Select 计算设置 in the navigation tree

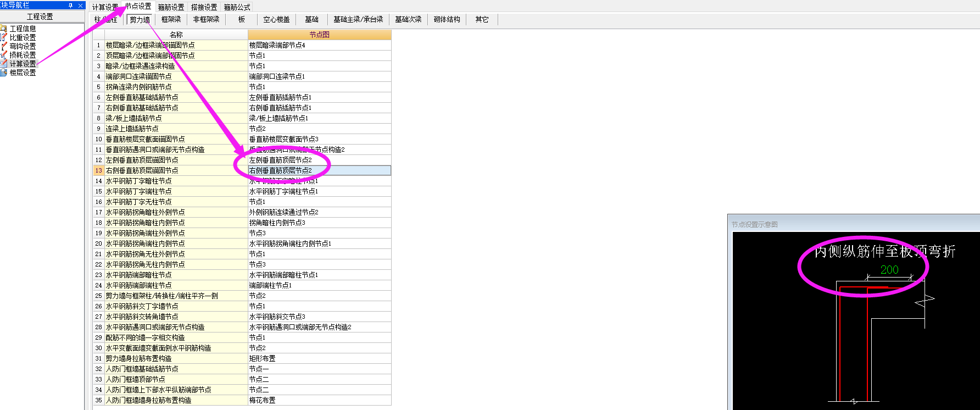point(23,64)
